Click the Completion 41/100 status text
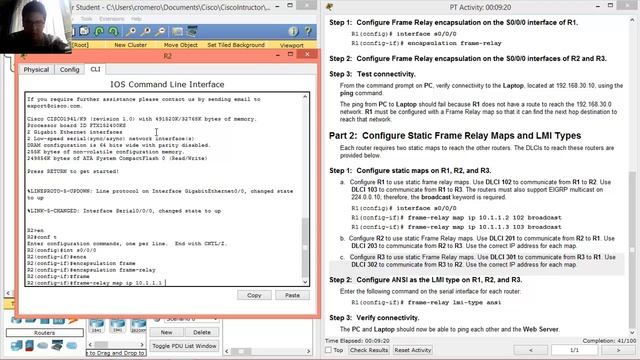This screenshot has width=640, height=360. (x=609, y=340)
